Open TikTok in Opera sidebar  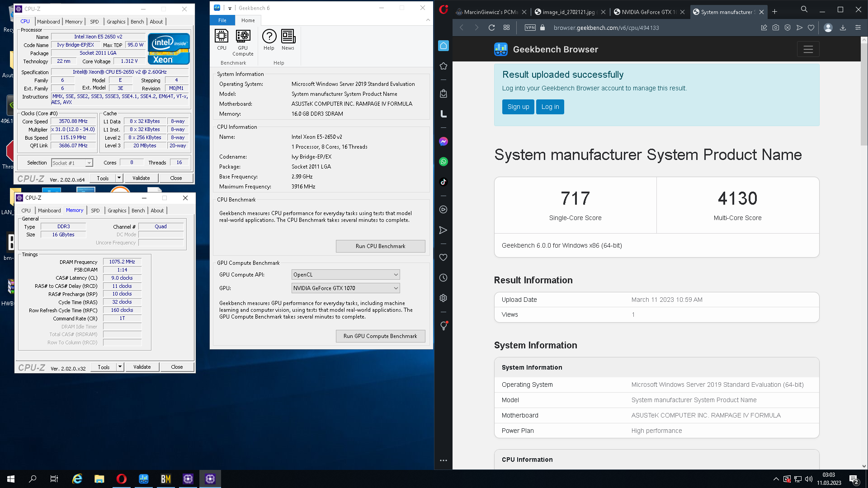tap(443, 182)
